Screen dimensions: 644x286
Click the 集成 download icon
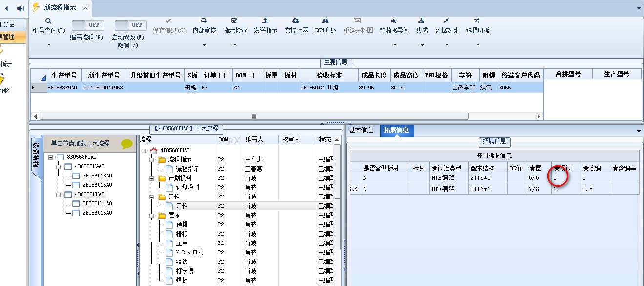point(422,21)
